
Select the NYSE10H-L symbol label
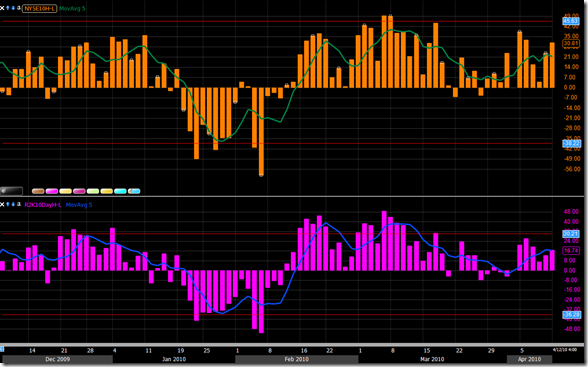[39, 8]
